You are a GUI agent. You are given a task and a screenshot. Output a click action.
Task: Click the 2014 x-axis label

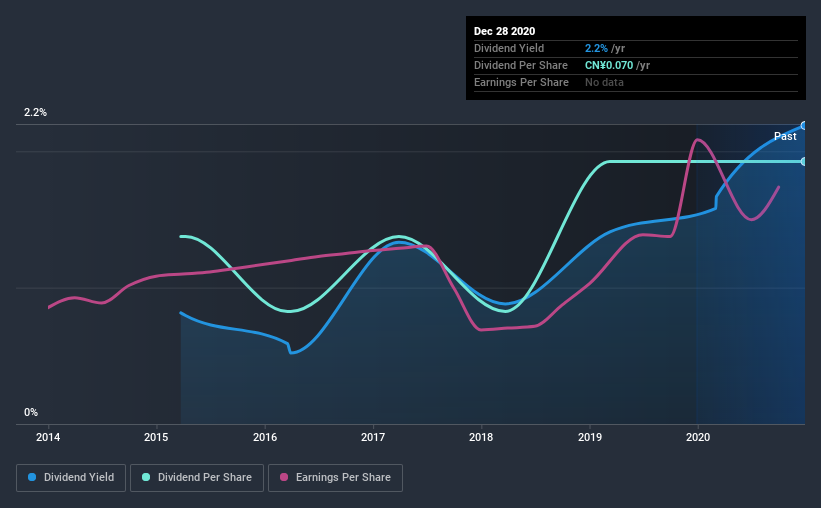tap(48, 437)
